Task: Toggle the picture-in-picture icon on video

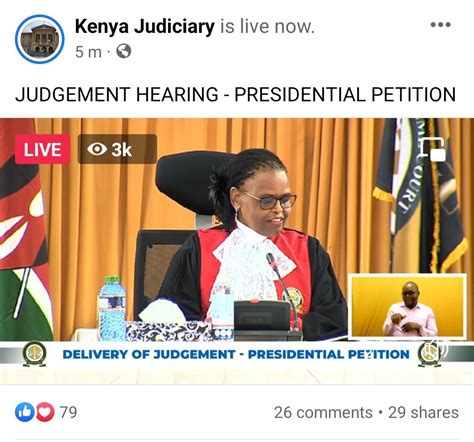Action: pos(433,149)
